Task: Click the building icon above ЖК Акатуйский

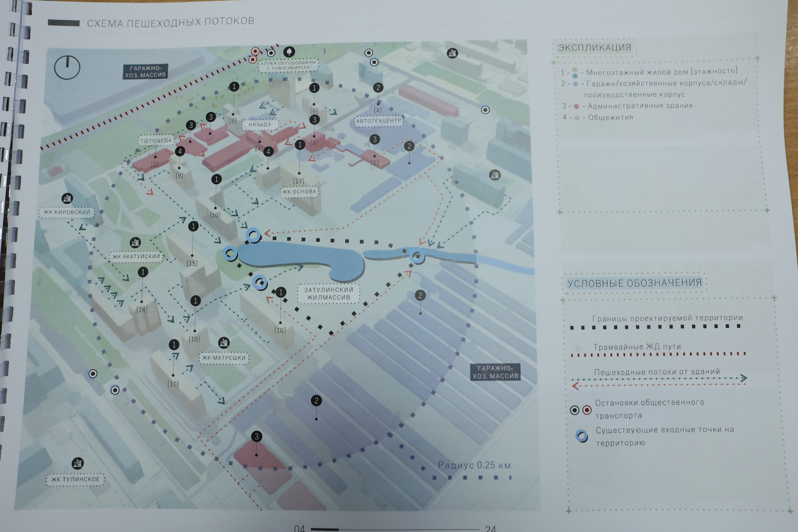Action: tap(135, 243)
